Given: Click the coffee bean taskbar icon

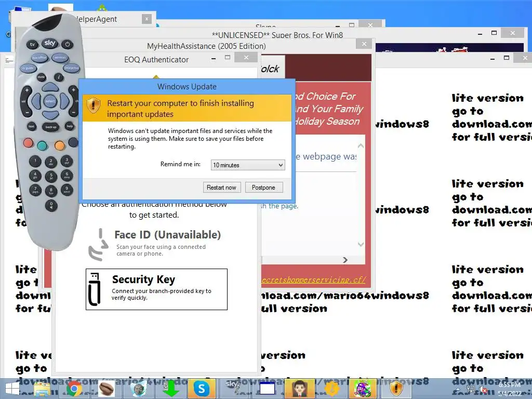Looking at the screenshot, I should [x=106, y=389].
